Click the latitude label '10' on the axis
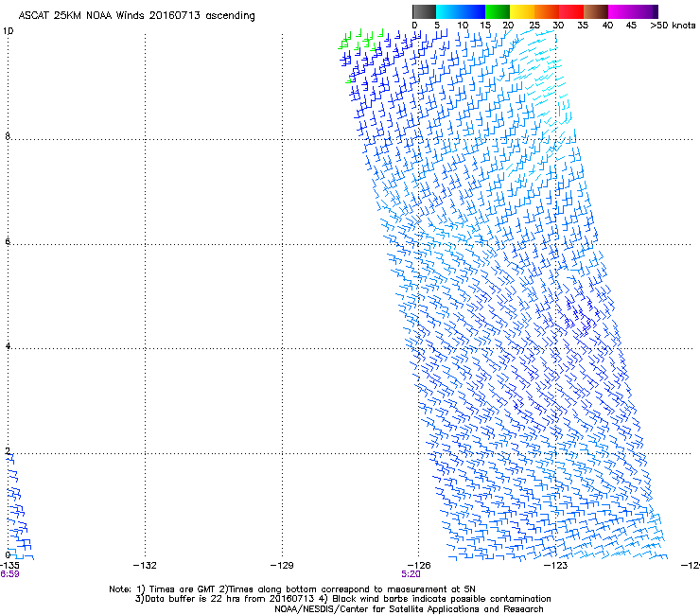This screenshot has width=700, height=615. click(x=8, y=31)
